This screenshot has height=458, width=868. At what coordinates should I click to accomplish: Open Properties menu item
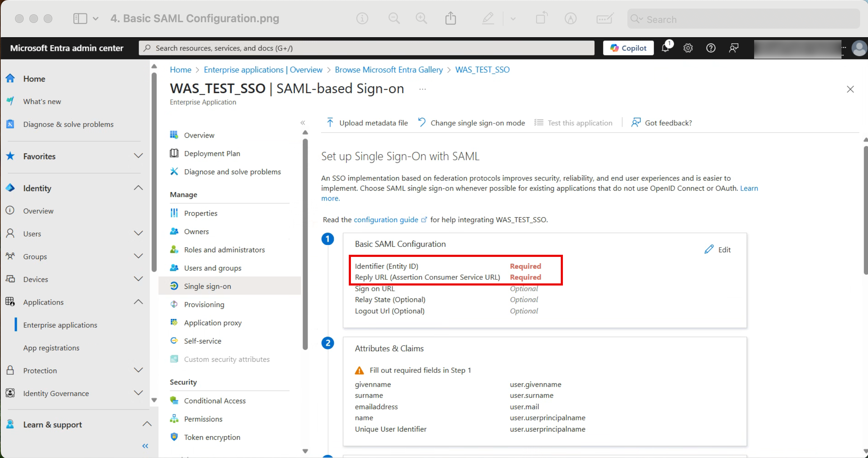tap(201, 213)
